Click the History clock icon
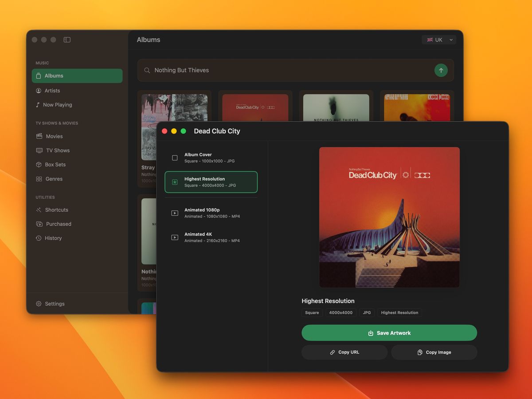 click(39, 238)
